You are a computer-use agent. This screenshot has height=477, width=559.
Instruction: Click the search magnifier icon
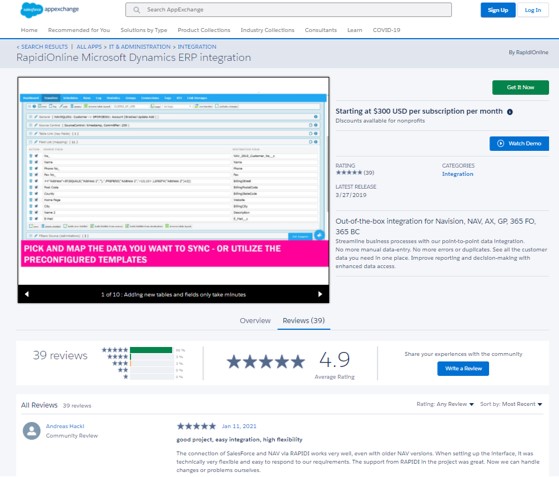click(x=137, y=10)
